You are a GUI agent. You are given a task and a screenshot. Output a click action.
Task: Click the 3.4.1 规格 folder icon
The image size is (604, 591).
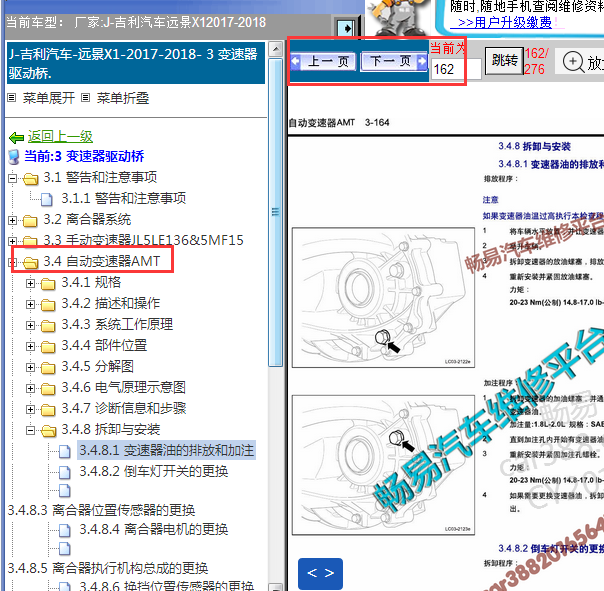48,284
